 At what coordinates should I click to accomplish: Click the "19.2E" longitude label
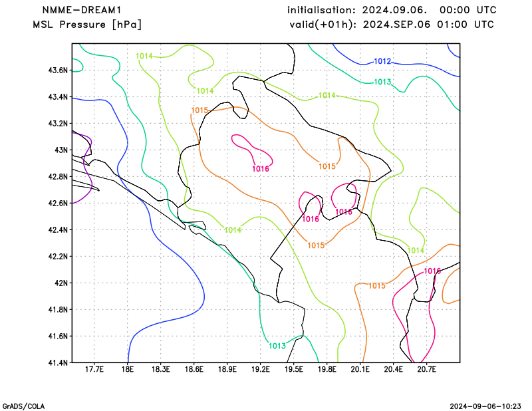tap(260, 369)
